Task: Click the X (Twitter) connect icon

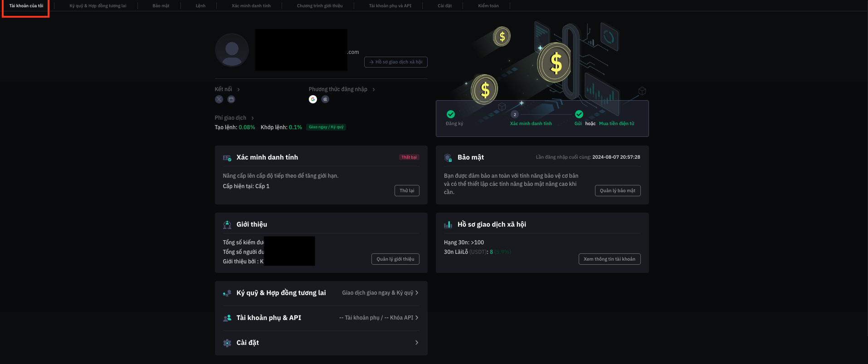Action: pyautogui.click(x=219, y=99)
